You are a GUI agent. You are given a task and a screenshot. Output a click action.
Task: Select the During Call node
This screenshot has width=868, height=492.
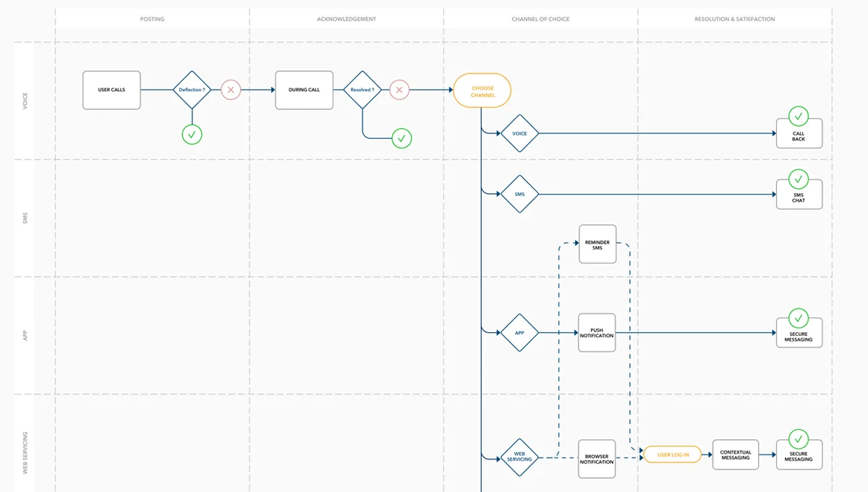[x=305, y=90]
